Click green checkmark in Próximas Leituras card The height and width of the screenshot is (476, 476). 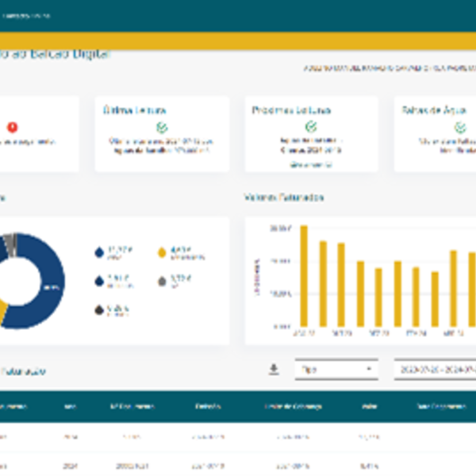click(312, 126)
